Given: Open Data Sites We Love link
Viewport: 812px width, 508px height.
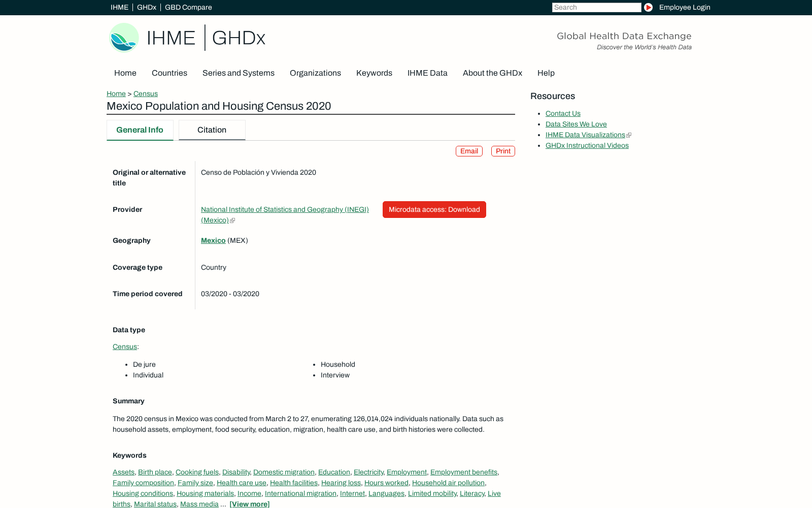Looking at the screenshot, I should click(x=576, y=124).
